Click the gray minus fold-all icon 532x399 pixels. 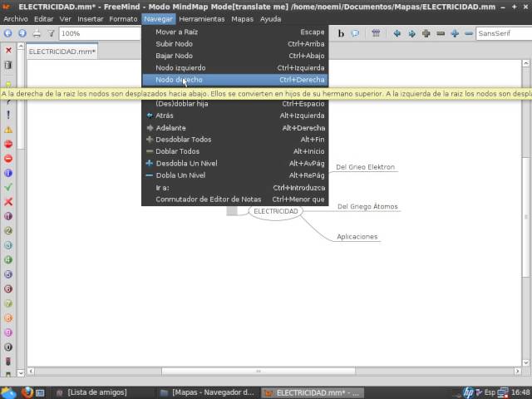click(441, 33)
